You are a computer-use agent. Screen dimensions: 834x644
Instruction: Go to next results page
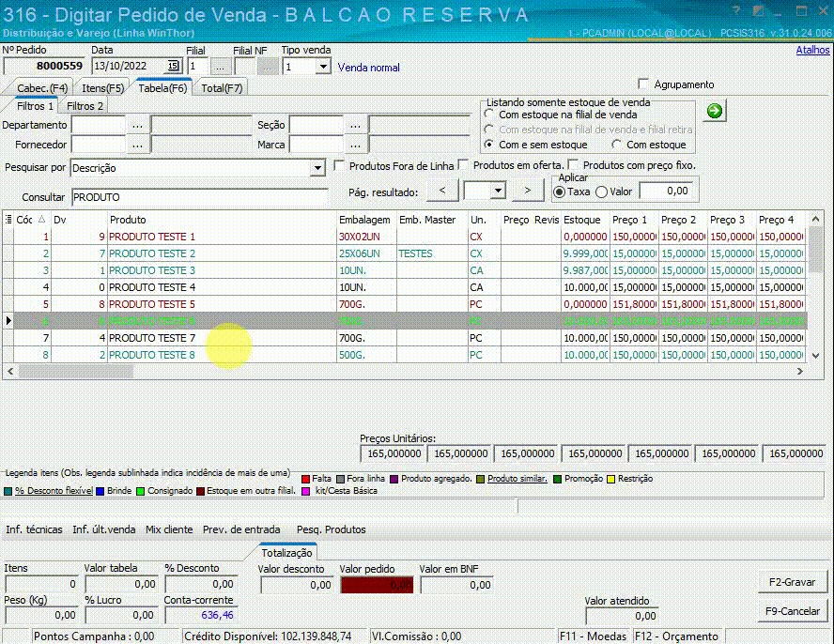pos(527,191)
